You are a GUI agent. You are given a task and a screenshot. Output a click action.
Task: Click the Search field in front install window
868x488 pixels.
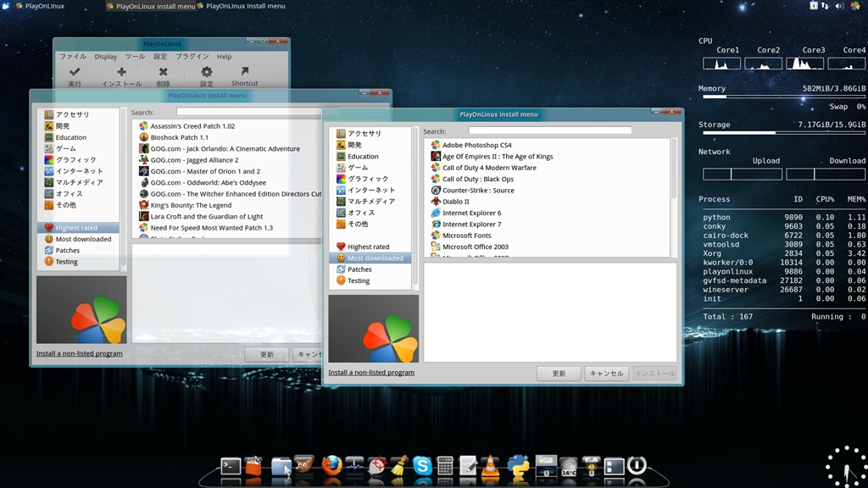point(549,131)
